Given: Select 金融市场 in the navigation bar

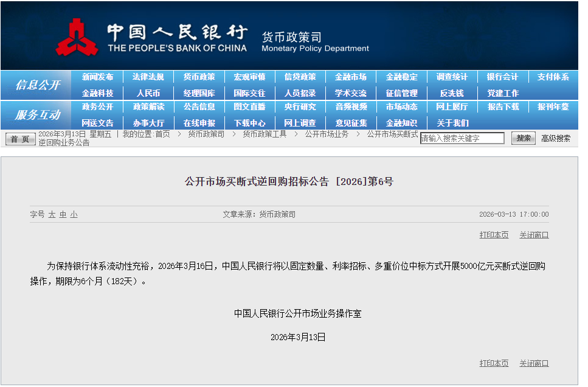Looking at the screenshot, I should pos(350,77).
